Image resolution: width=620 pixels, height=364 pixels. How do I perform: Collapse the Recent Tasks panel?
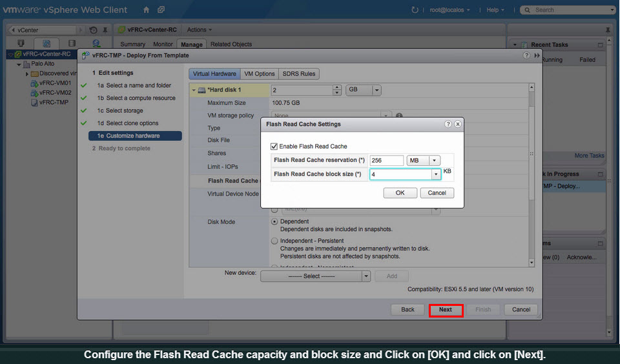click(x=515, y=45)
